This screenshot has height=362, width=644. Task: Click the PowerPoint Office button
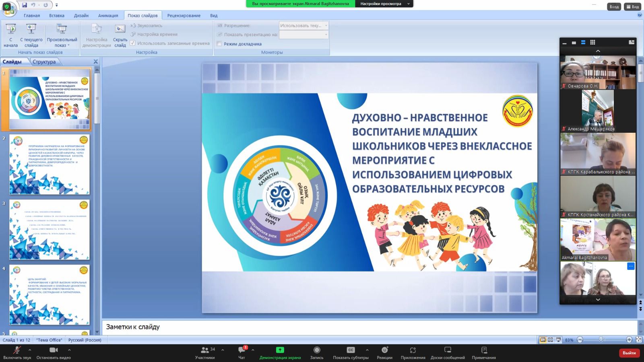point(9,9)
